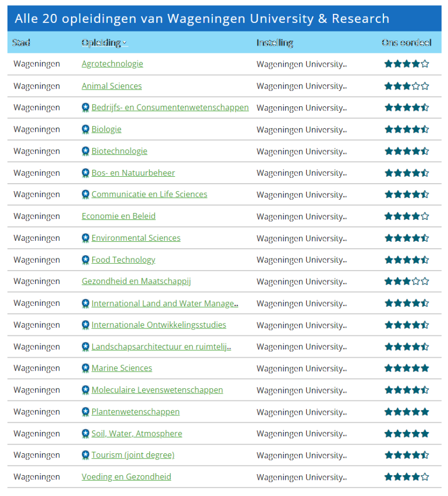Open the Agrotechnologie programme link
This screenshot has width=448, height=496.
click(112, 64)
